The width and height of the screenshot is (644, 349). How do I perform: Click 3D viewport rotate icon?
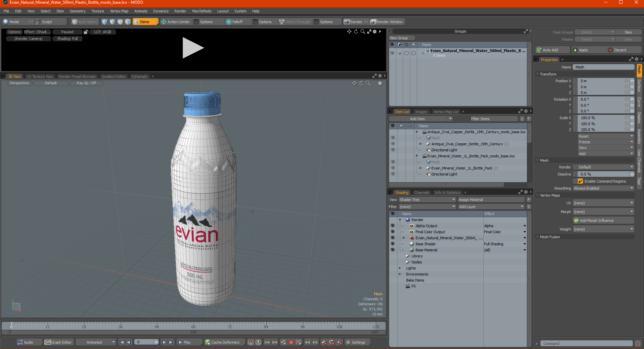[x=361, y=83]
